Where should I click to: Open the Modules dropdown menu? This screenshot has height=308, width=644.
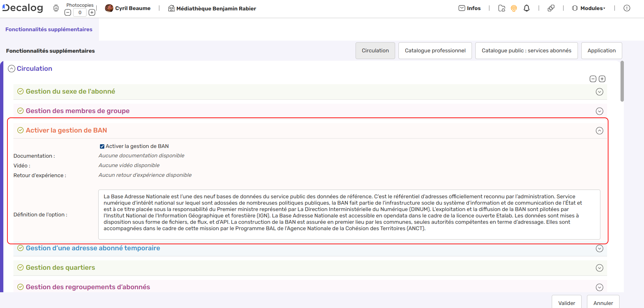[589, 8]
